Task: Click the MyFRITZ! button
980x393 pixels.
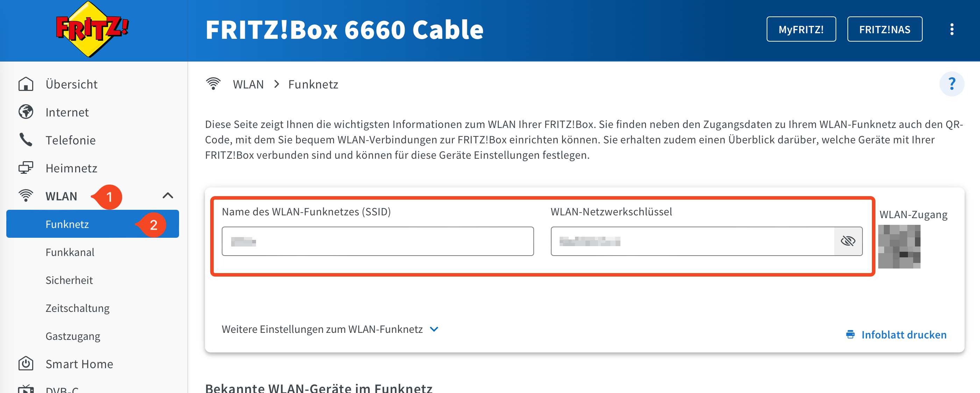Action: coord(801,29)
